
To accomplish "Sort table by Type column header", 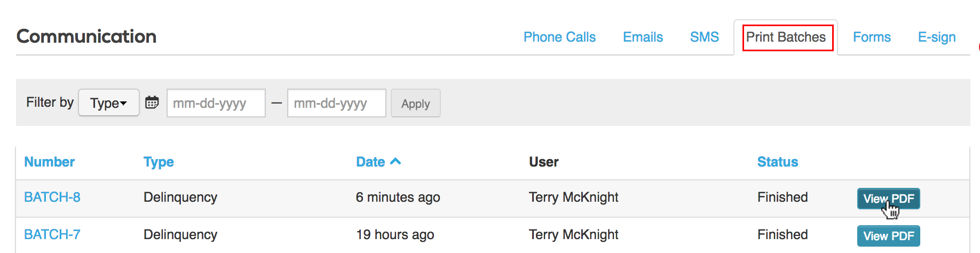I will [159, 162].
